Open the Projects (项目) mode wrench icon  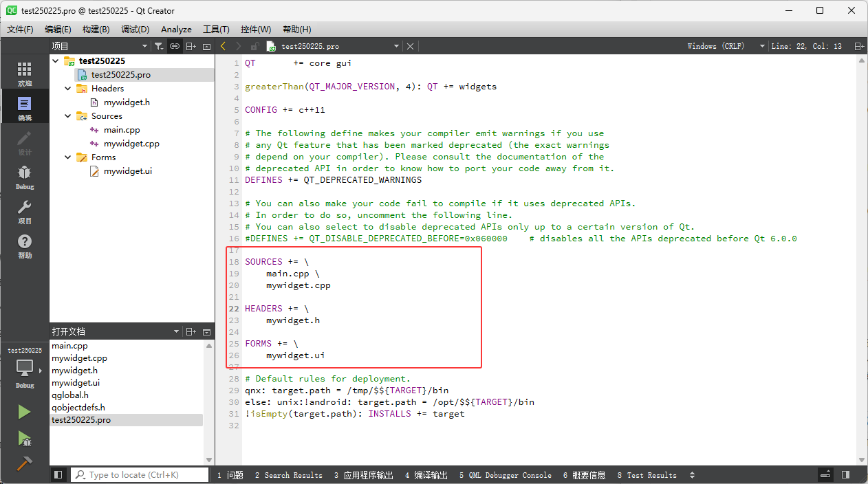24,211
